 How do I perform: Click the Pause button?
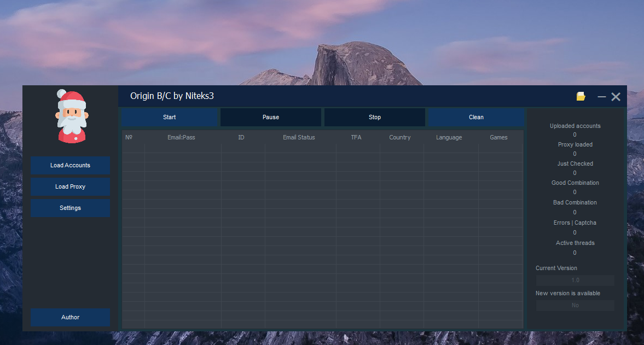tap(270, 117)
